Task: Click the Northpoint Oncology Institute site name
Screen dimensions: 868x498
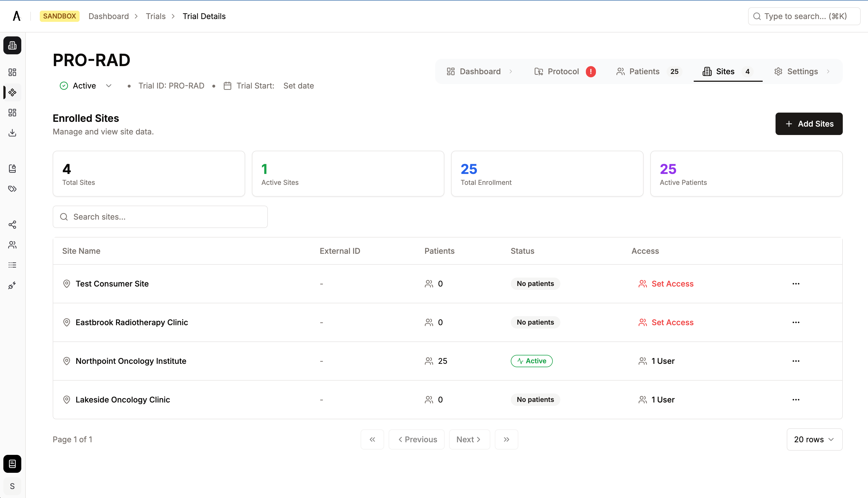Action: click(131, 361)
